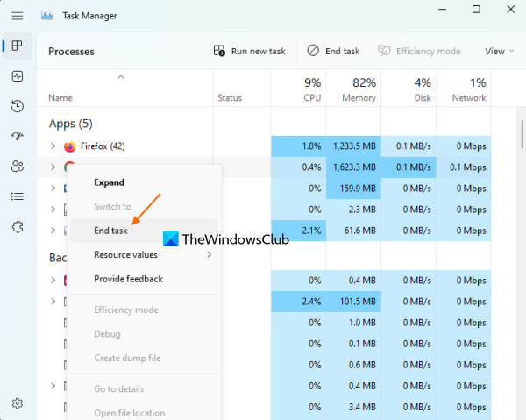Screen dimensions: 526x420
Task: Choose End task in the context menu
Action: point(145,231)
